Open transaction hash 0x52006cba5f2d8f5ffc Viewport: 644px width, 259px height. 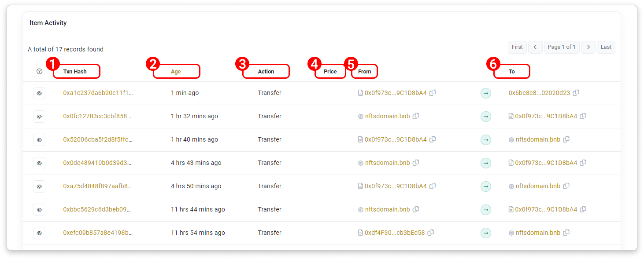click(x=98, y=139)
